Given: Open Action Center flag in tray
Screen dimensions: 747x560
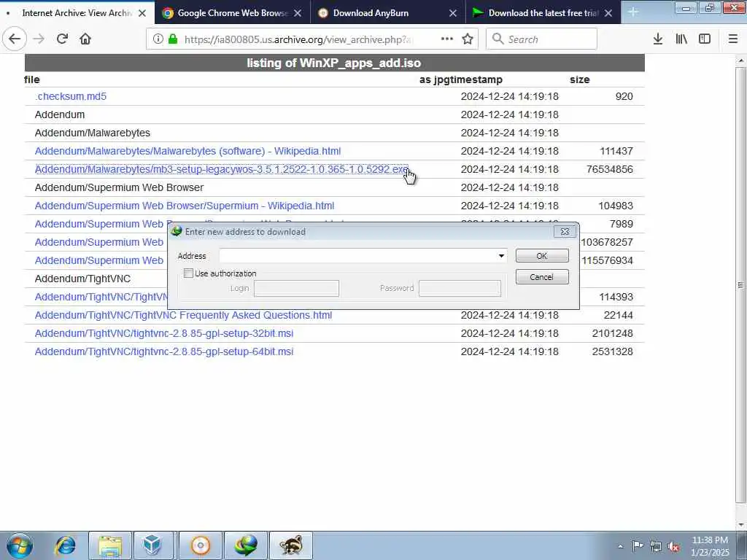Looking at the screenshot, I should pyautogui.click(x=638, y=545).
